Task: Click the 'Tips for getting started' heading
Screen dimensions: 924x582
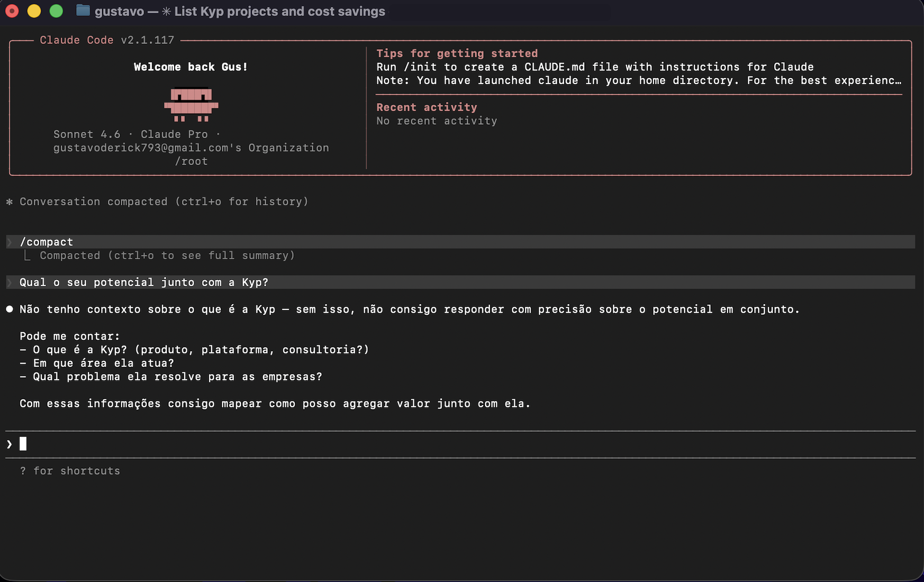Action: [457, 53]
